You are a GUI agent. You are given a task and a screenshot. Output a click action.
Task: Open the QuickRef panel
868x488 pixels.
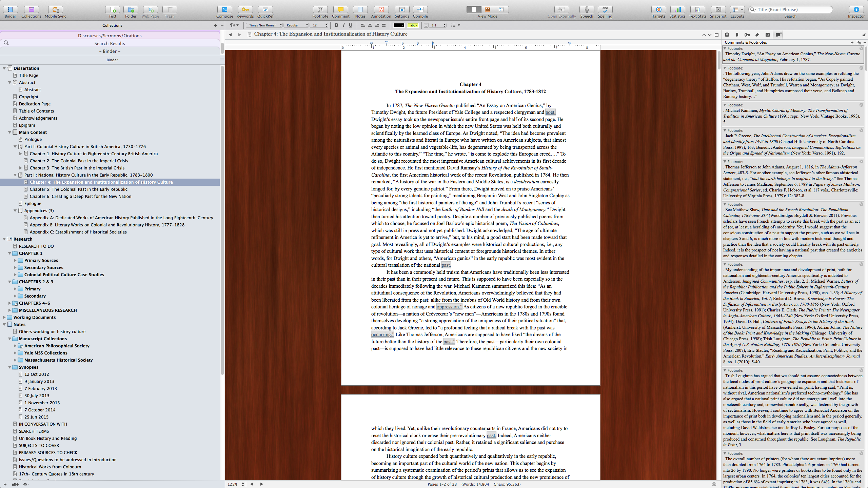point(265,9)
